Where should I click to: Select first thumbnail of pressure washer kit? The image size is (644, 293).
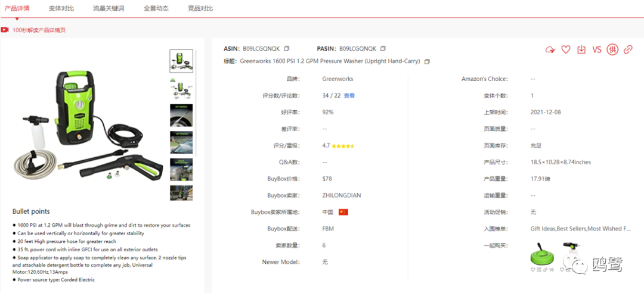tap(181, 61)
